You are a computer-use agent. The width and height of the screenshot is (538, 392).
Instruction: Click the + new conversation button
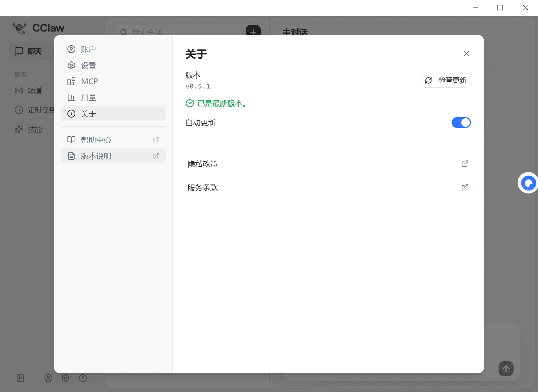pyautogui.click(x=254, y=32)
